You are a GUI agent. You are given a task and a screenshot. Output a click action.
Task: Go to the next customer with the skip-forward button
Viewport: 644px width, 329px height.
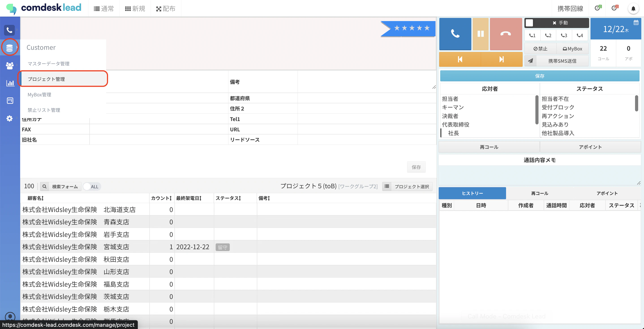click(x=502, y=59)
